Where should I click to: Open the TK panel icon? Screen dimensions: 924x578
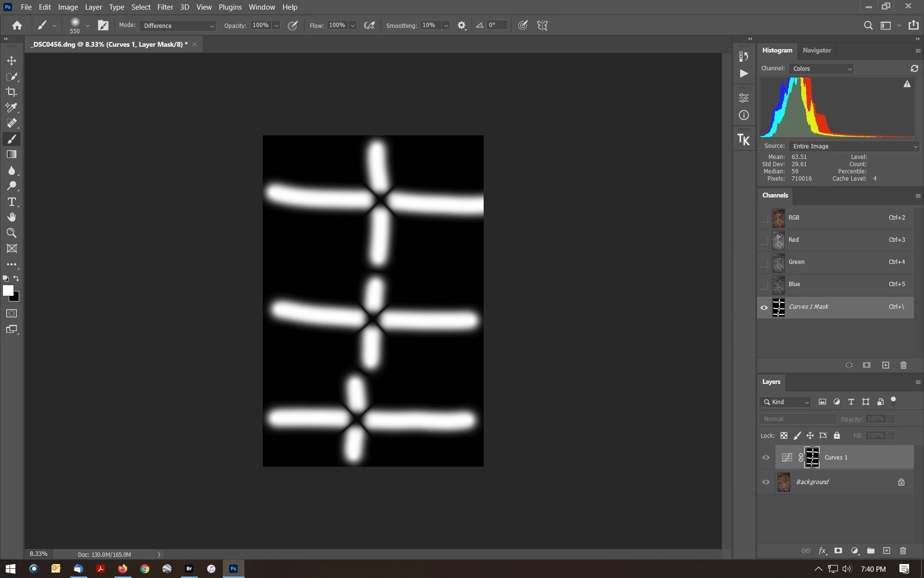click(744, 140)
